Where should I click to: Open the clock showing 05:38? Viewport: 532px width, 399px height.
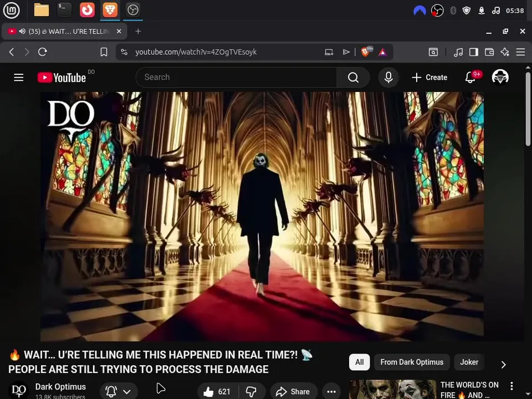515,11
